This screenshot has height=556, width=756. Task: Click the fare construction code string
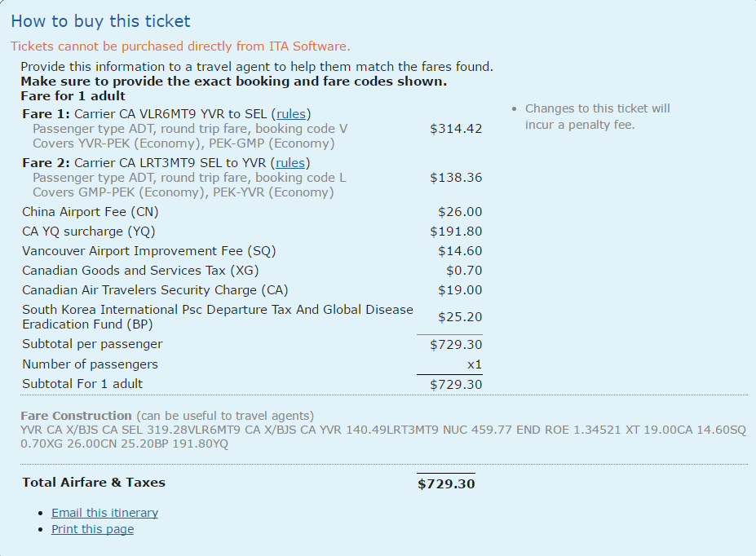pos(383,436)
